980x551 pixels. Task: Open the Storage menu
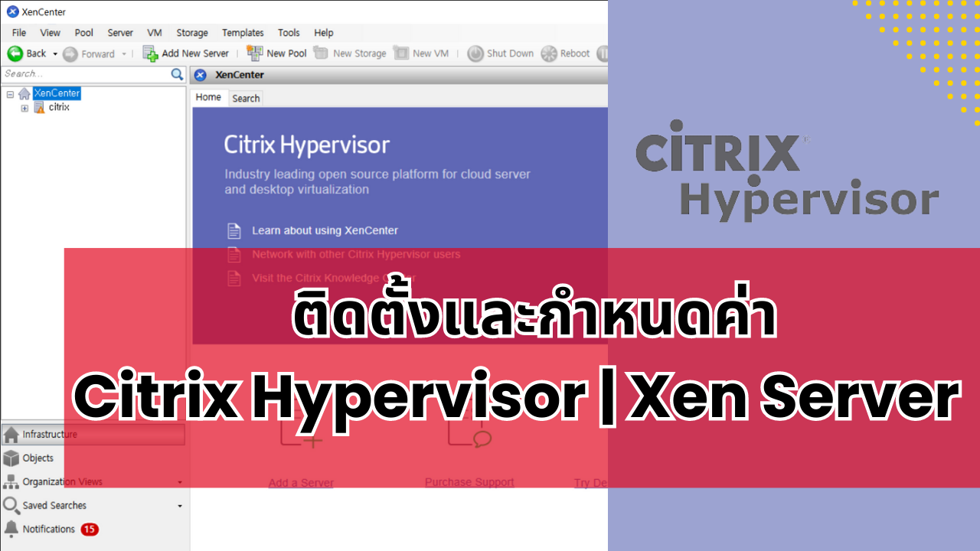192,33
